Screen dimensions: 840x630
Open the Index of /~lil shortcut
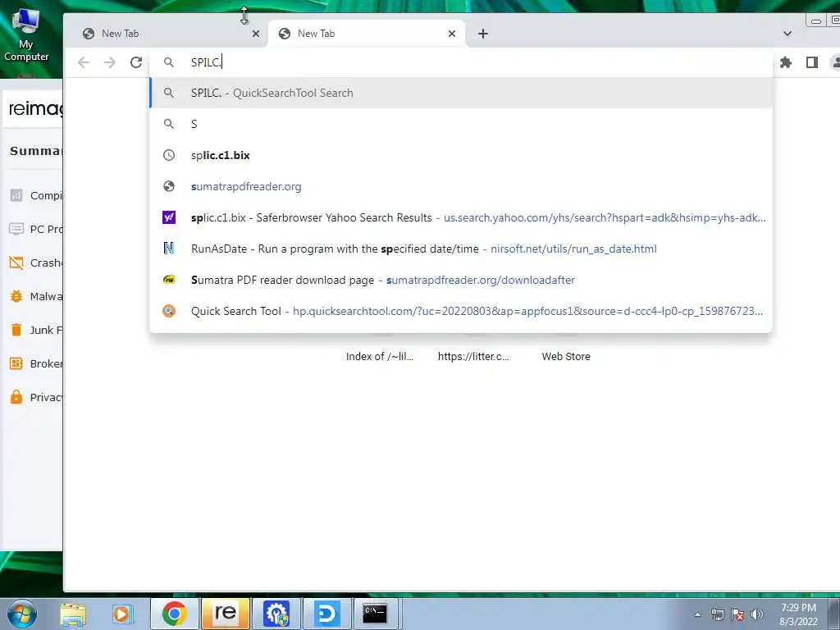pyautogui.click(x=380, y=356)
